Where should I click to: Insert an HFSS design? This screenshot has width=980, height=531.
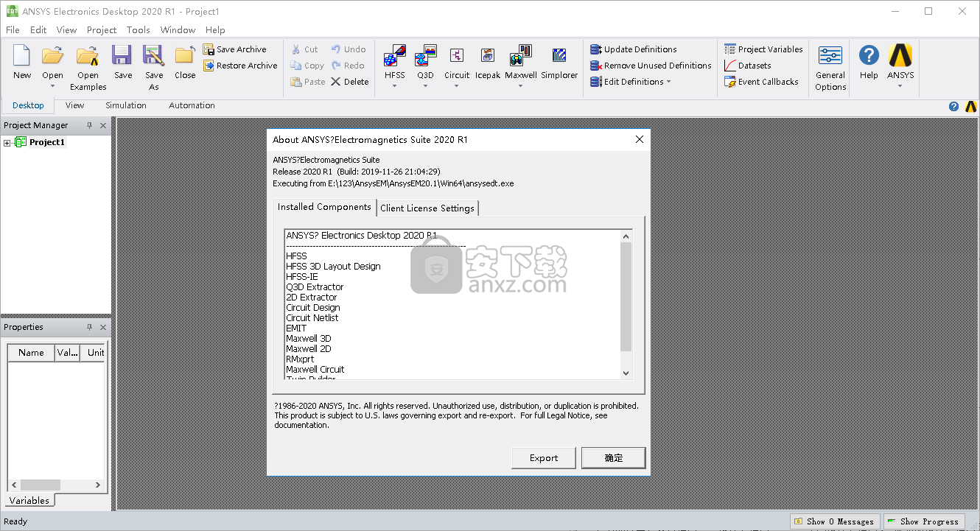[x=394, y=62]
